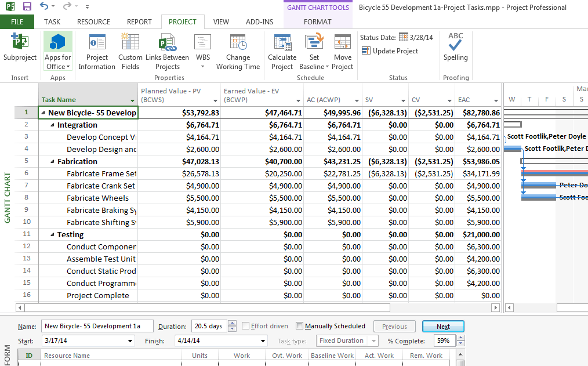Image resolution: width=588 pixels, height=366 pixels.
Task: Click the Duration field showing 20.5 days
Action: click(209, 326)
